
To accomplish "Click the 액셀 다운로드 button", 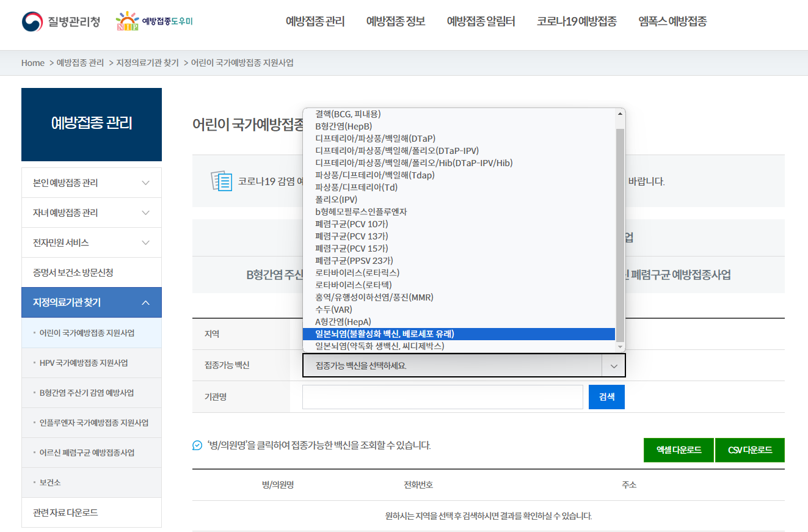I will click(x=678, y=450).
